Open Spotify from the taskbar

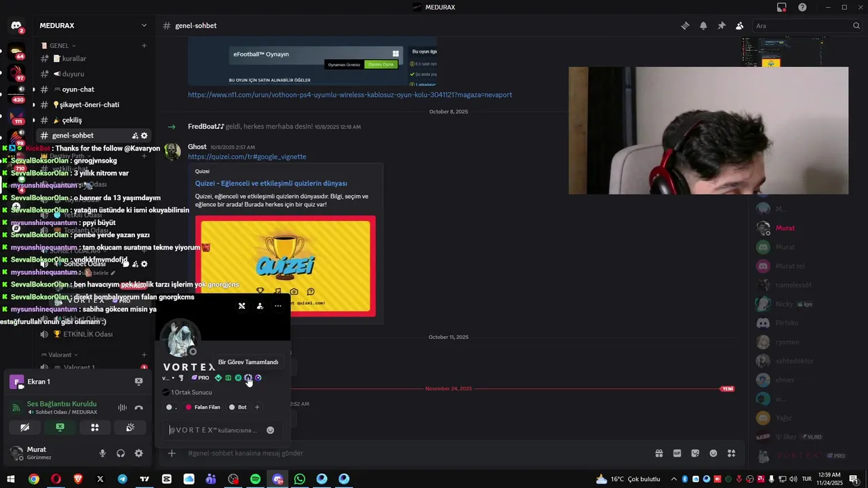[256, 479]
